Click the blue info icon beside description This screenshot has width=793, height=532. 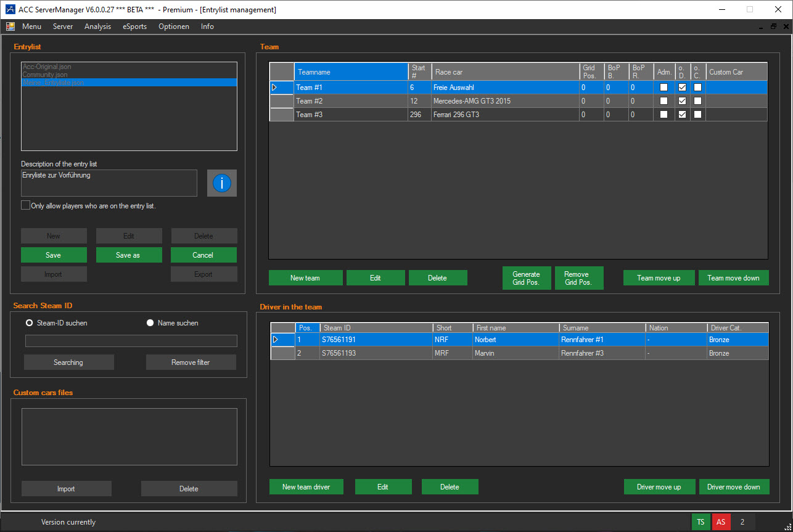pos(221,183)
